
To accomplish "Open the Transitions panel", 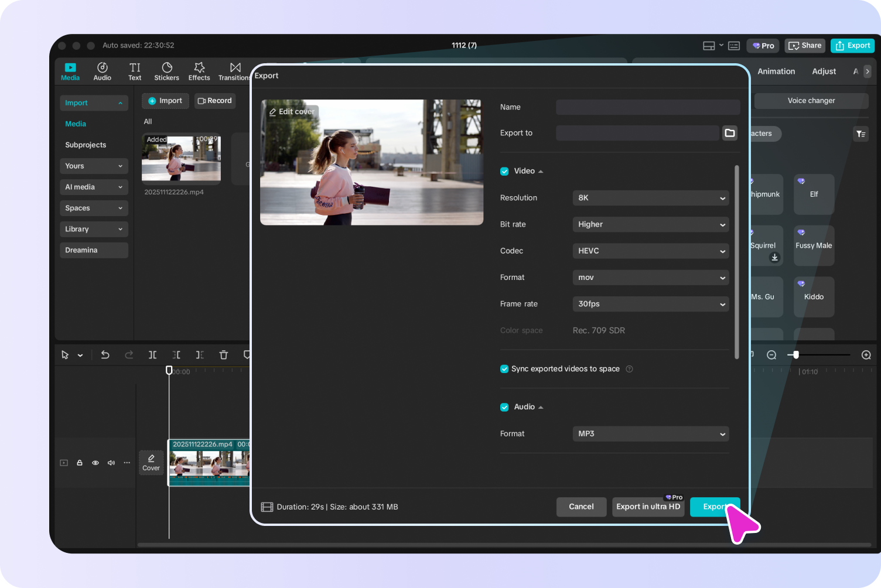I will (233, 71).
